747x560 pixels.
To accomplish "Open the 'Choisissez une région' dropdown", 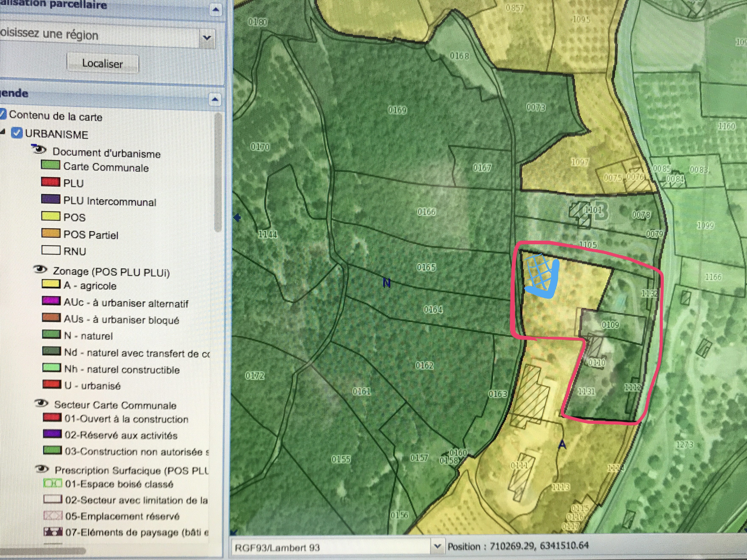I will tap(207, 38).
